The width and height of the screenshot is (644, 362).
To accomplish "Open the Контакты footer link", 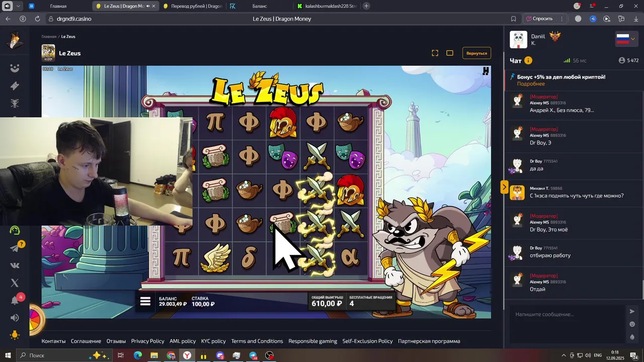I will click(53, 341).
